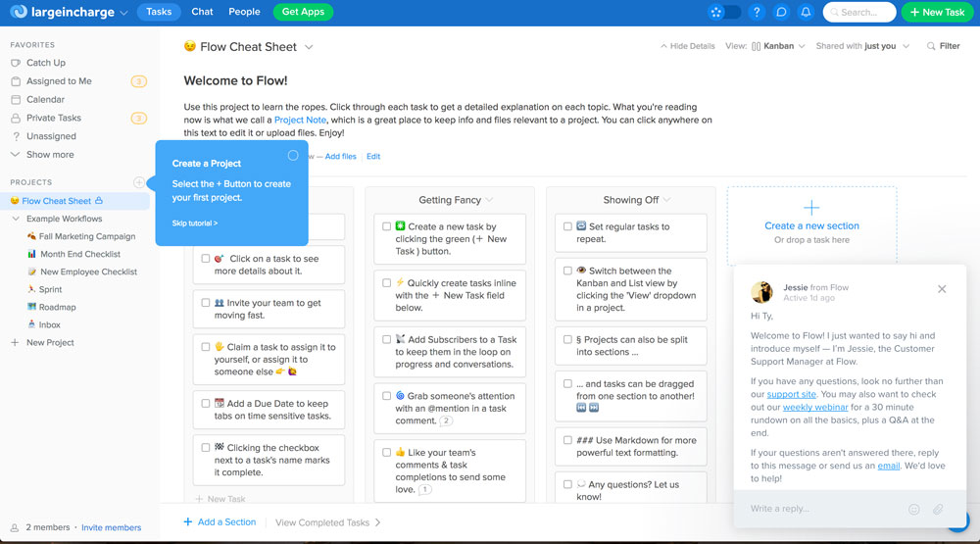Click the Edit link under project note

click(x=373, y=156)
